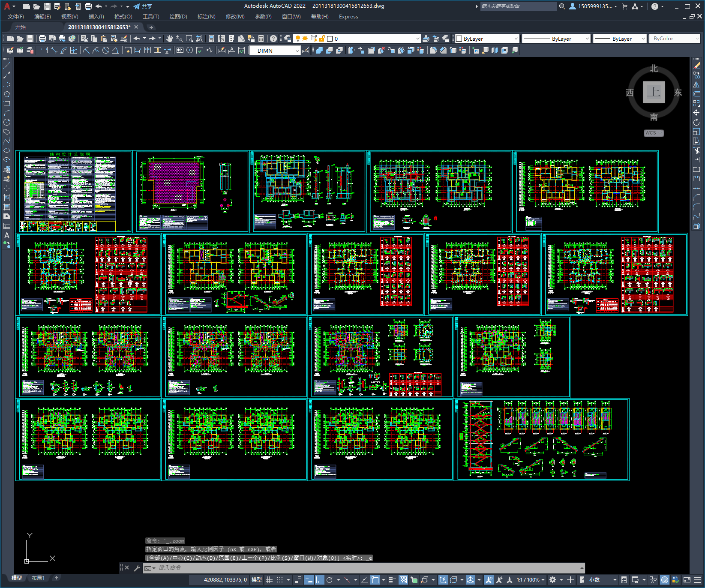Click the WCS button under ViewCube

pyautogui.click(x=654, y=133)
